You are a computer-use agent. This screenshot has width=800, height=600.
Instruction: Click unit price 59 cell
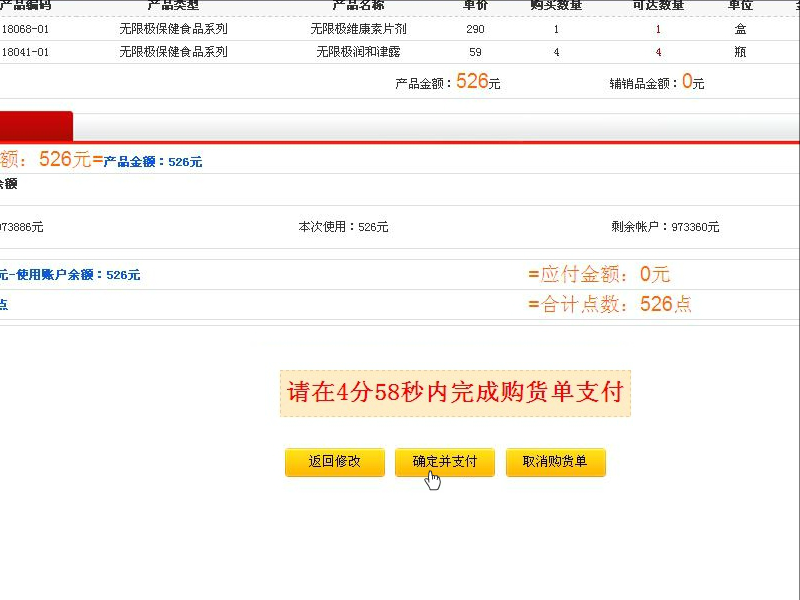tap(475, 52)
